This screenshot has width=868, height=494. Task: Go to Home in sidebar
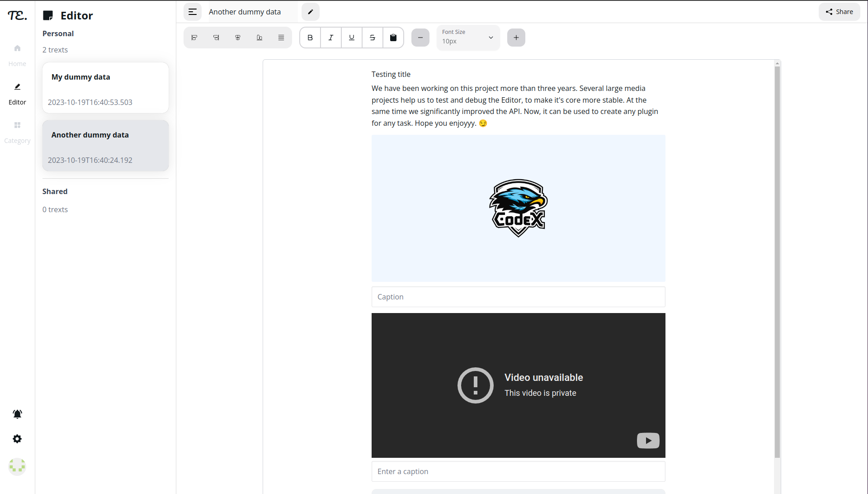(x=17, y=55)
